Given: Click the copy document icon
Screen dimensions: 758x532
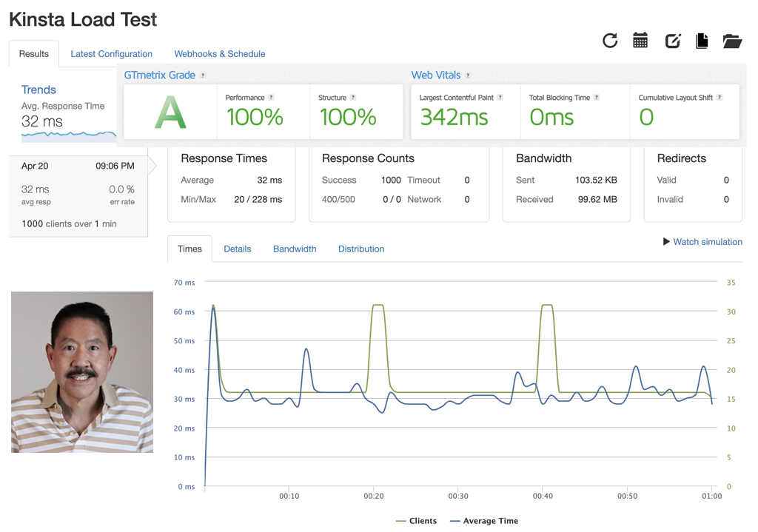Looking at the screenshot, I should [702, 41].
